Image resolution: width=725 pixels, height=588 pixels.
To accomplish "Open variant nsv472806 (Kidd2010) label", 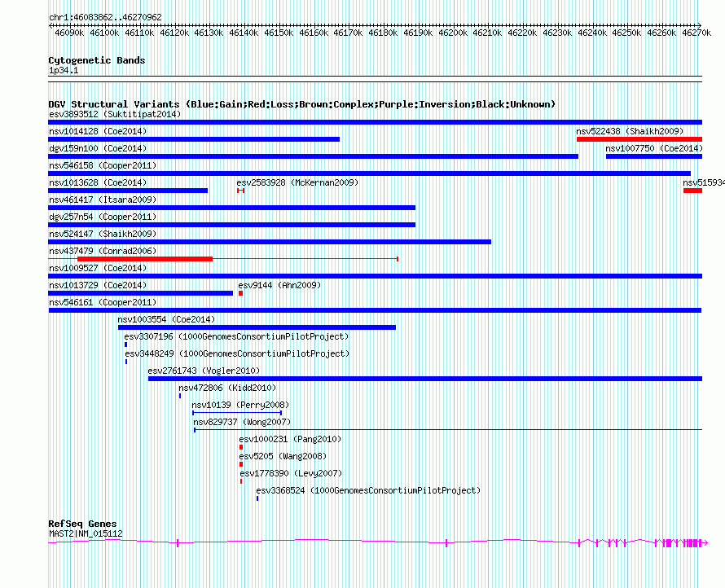I will pyautogui.click(x=227, y=388).
